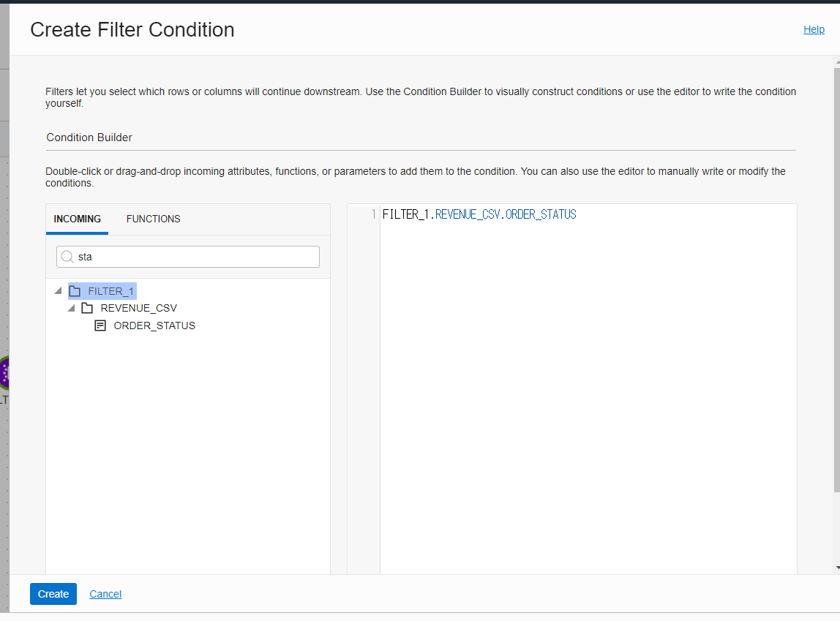Click the Condition Builder heading

point(89,138)
